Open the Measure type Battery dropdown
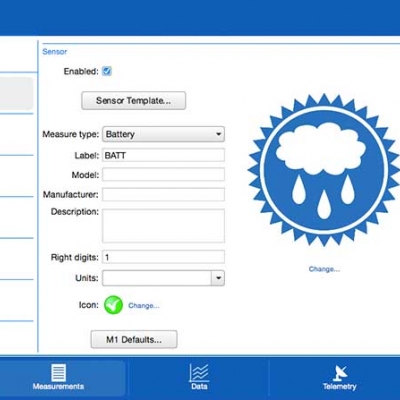Screen dimensions: 400x400 (163, 134)
